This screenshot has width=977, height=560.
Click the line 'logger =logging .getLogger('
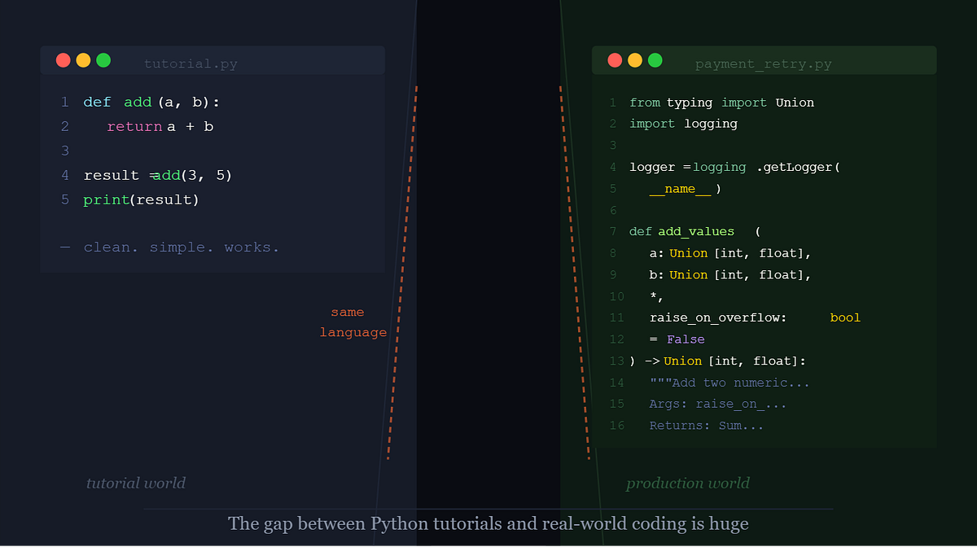[734, 167]
